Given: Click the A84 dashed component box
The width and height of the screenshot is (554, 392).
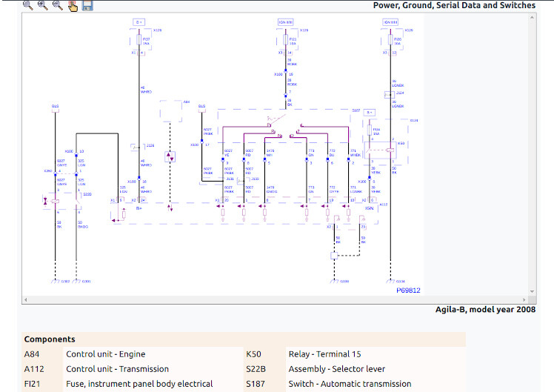Looking at the screenshot, I should click(171, 111).
